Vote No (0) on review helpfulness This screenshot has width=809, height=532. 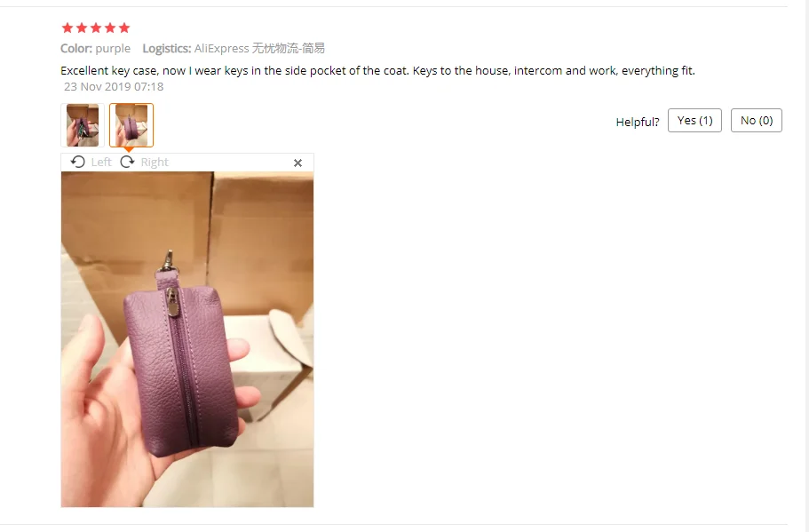(x=757, y=120)
